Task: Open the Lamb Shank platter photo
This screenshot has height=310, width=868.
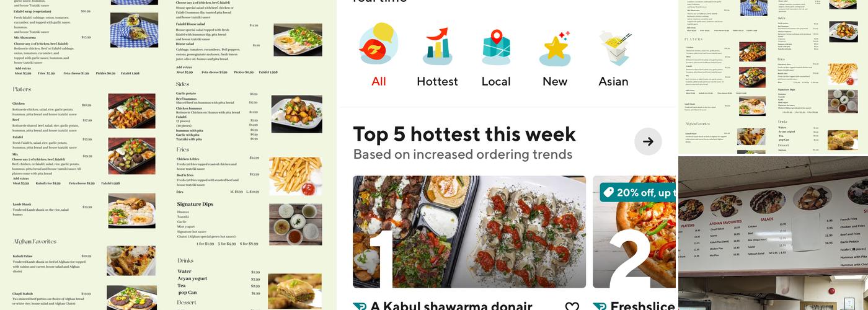Action: (x=131, y=211)
